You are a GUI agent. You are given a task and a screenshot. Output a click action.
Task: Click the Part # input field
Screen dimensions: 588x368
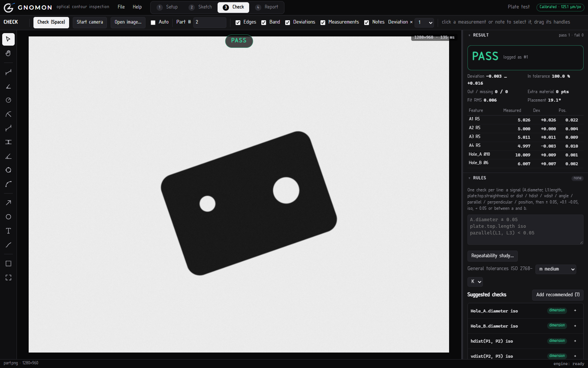pos(210,22)
